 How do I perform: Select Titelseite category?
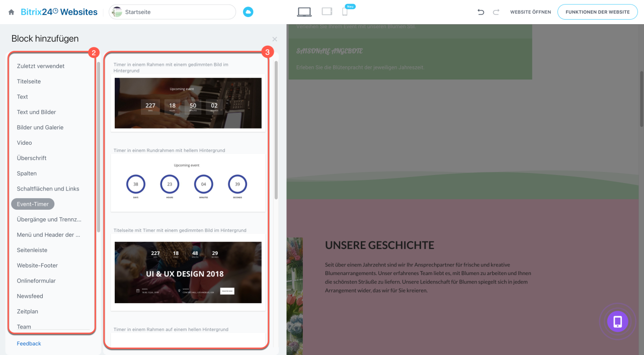[x=29, y=81]
